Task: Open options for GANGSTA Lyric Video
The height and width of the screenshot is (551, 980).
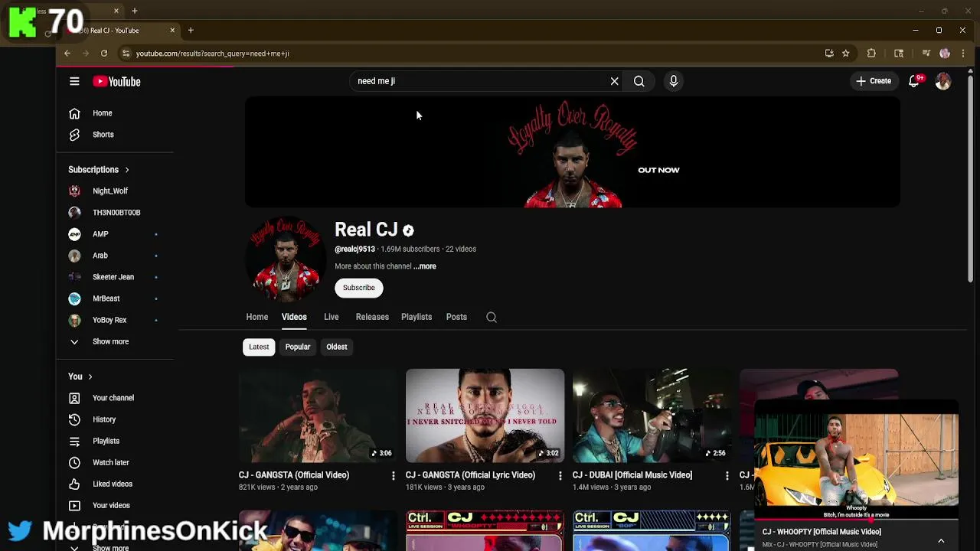Action: coord(560,475)
